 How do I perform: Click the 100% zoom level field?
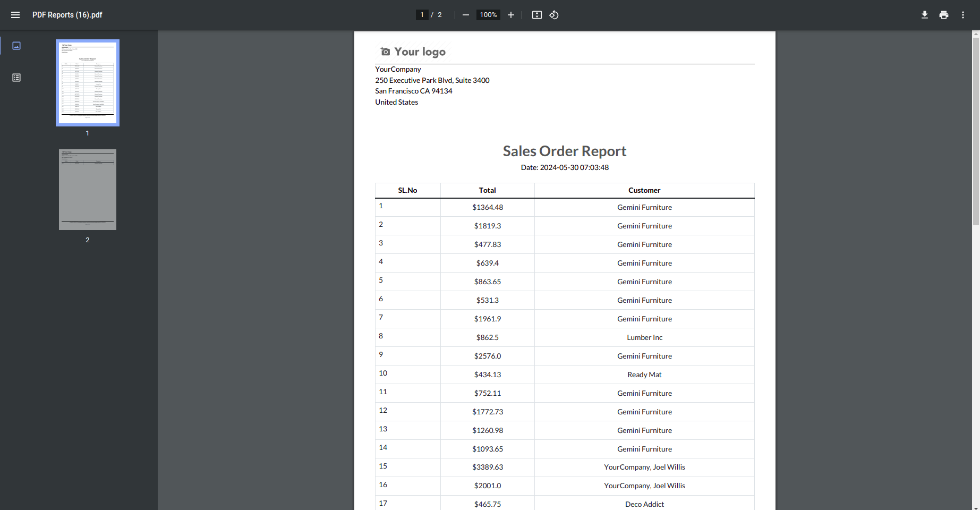(488, 15)
